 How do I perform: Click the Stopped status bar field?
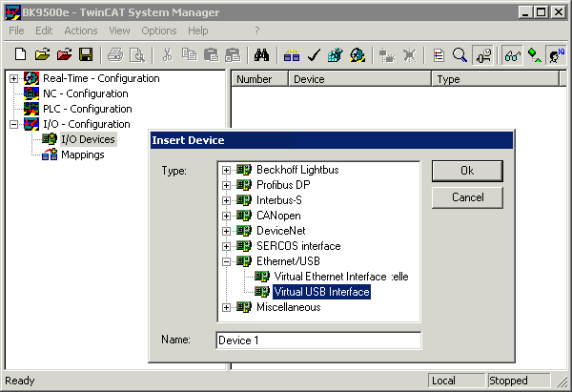click(x=519, y=381)
